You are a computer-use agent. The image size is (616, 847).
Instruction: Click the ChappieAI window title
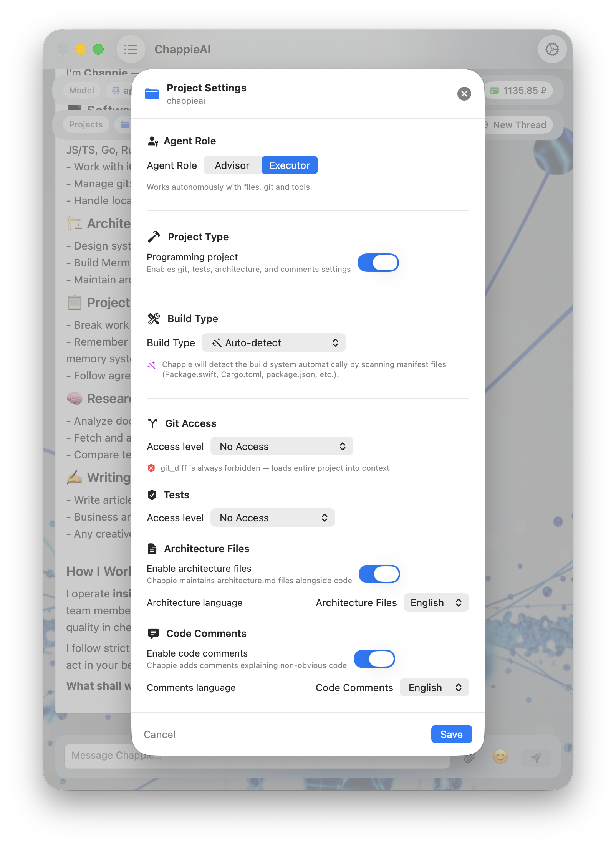(182, 50)
